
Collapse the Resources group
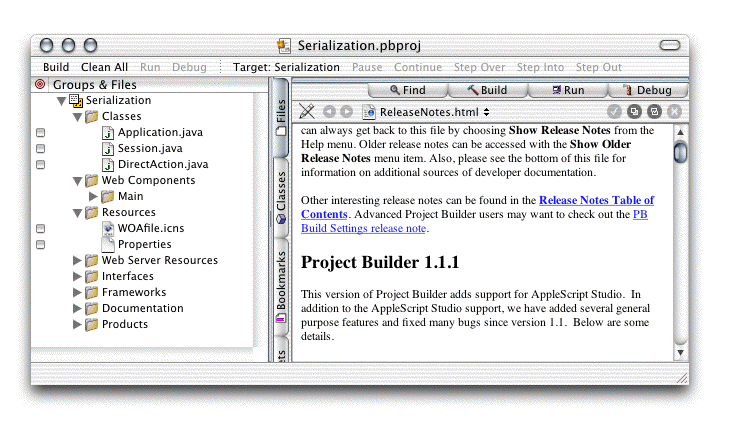(x=77, y=212)
